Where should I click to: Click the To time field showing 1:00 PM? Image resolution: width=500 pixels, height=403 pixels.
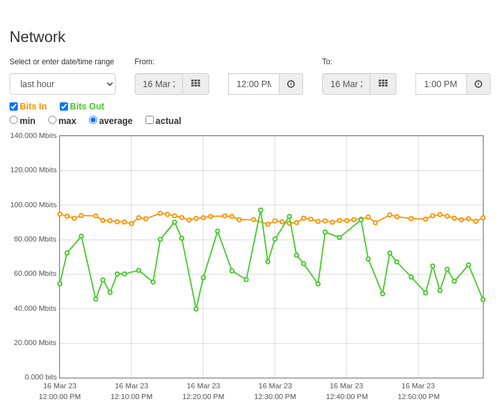pos(441,84)
